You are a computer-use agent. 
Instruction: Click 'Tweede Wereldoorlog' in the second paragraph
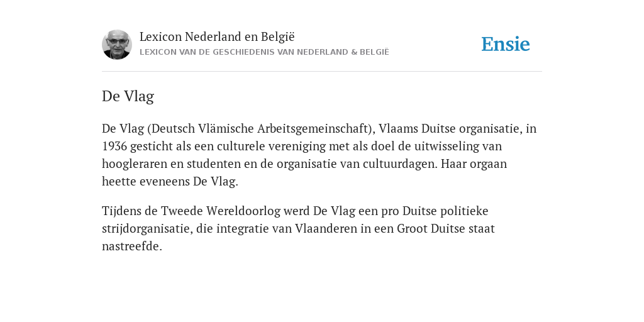click(221, 211)
